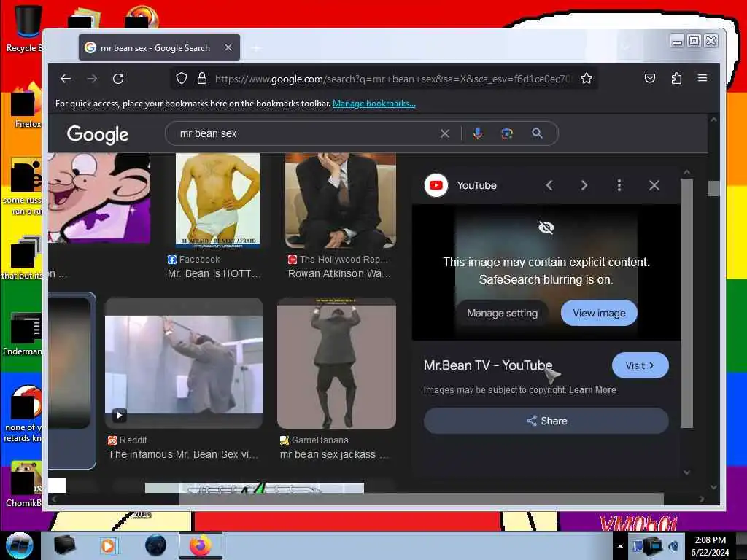This screenshot has width=747, height=560.
Task: Open the tracking protection shield icon
Action: [x=182, y=78]
